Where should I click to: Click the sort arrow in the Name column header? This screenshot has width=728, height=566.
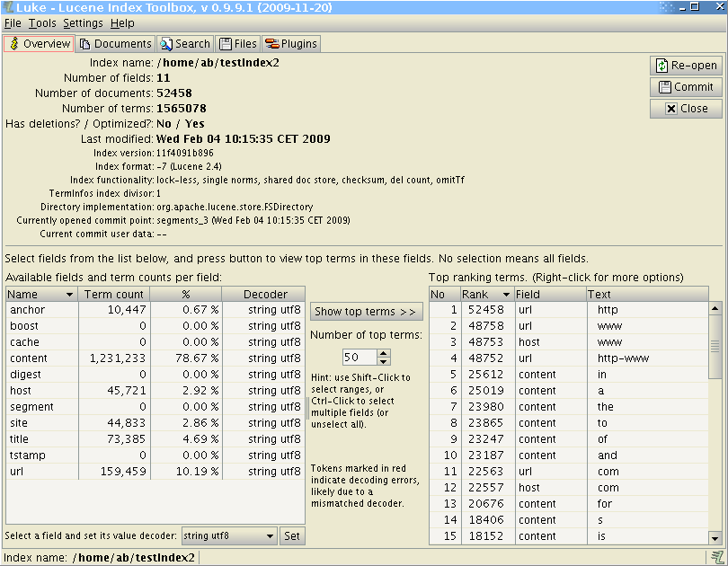tap(69, 295)
